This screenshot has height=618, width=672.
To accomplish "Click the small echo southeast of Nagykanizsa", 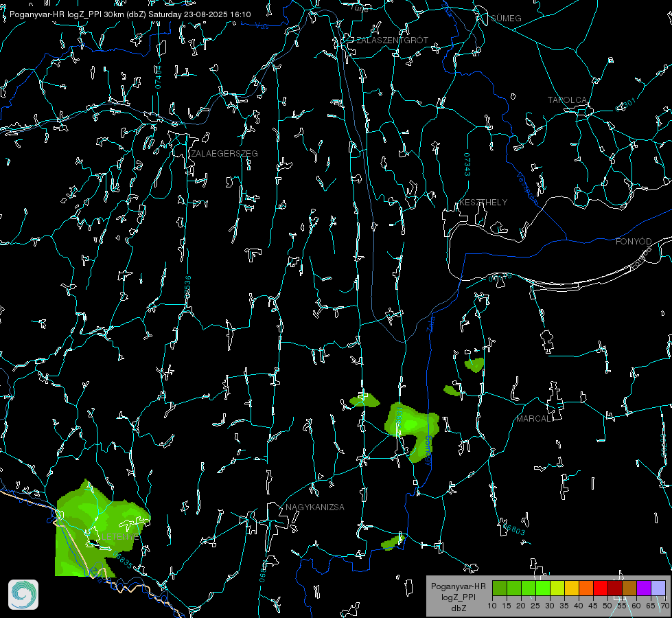I will (x=393, y=543).
